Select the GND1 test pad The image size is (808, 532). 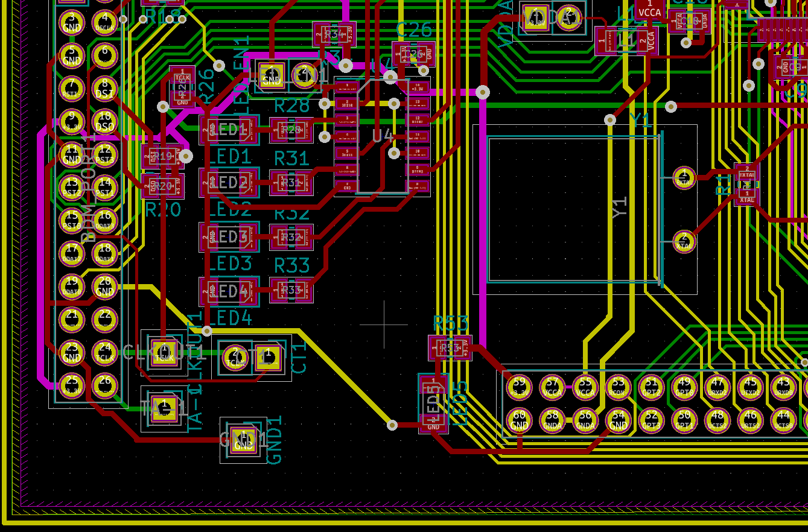243,440
